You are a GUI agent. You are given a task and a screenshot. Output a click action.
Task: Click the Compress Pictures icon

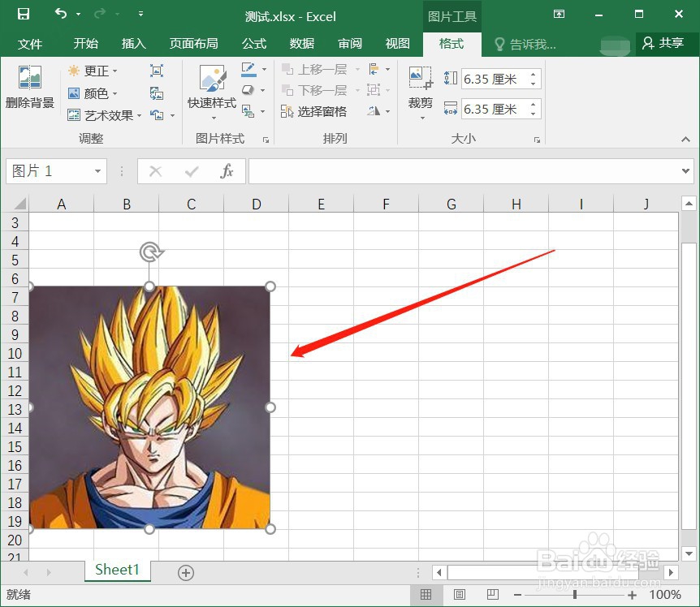pos(157,71)
